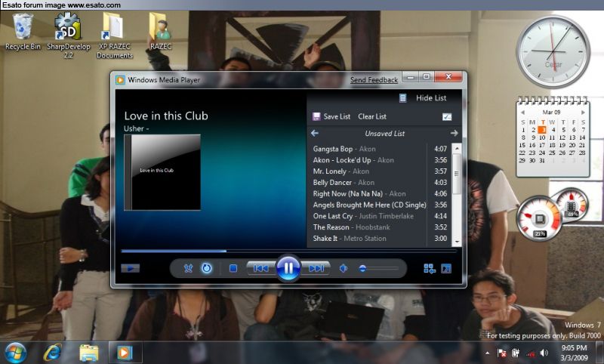
Task: Click the network tray icon
Action: point(531,353)
